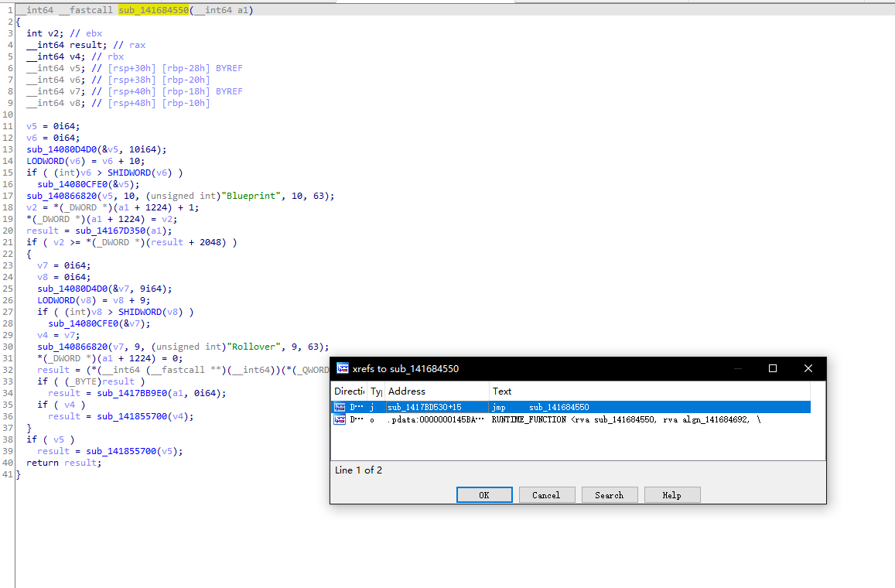Cancel the xrefs dialog
Viewport: 895px width, 588px height.
coord(546,495)
